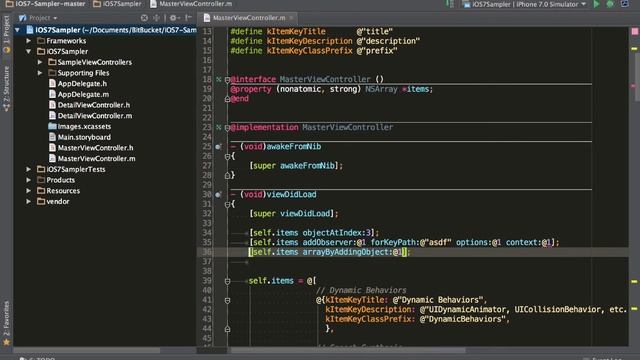This screenshot has width=640, height=360.
Task: Click the override gutter marker on line 25
Action: [x=218, y=147]
